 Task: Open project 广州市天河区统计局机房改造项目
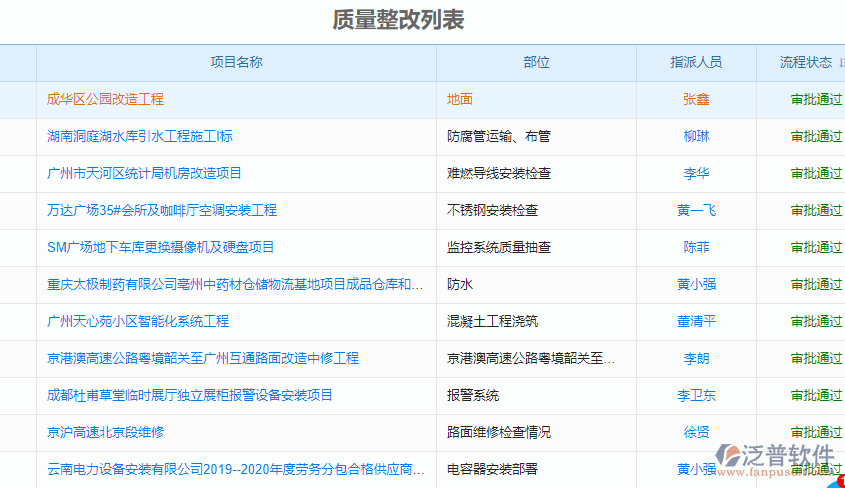coord(144,173)
